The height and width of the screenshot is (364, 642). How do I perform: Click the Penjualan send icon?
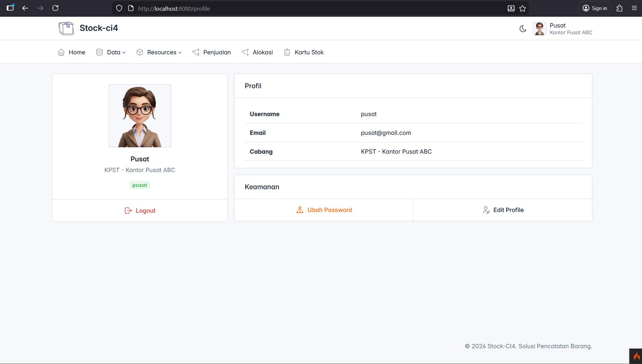[x=196, y=52]
